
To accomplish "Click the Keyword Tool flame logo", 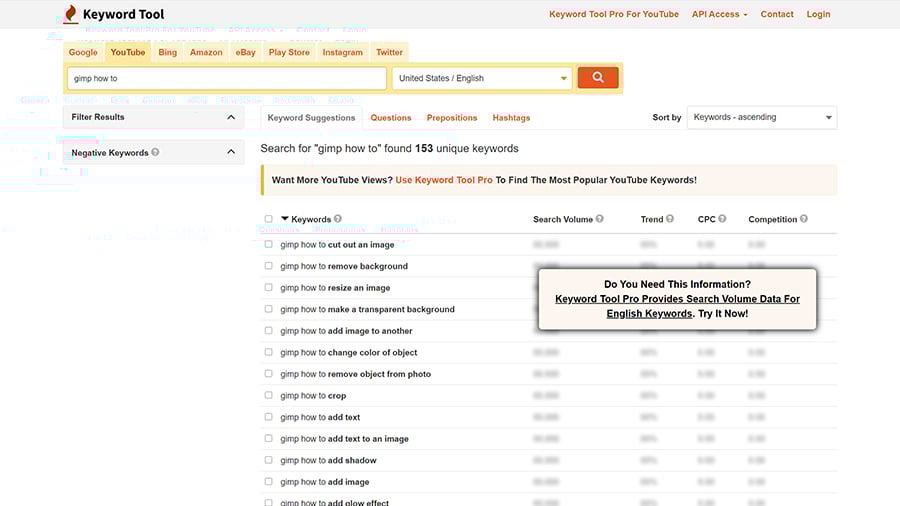I will click(x=71, y=14).
